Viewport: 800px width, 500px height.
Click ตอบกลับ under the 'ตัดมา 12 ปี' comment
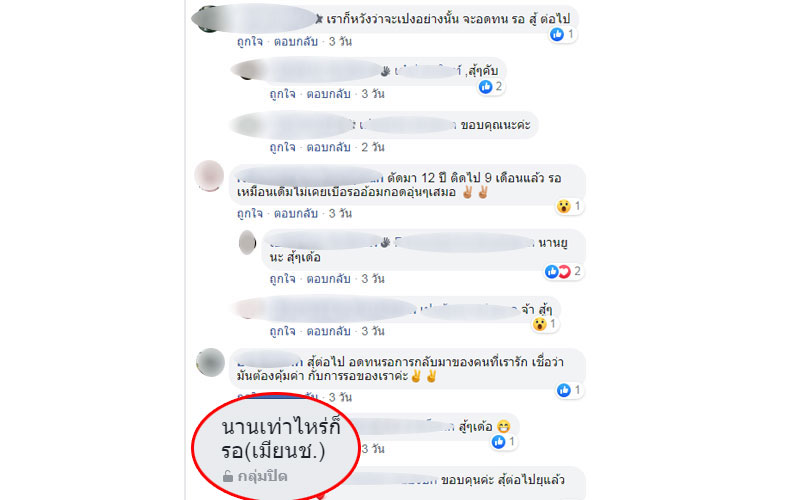click(295, 213)
